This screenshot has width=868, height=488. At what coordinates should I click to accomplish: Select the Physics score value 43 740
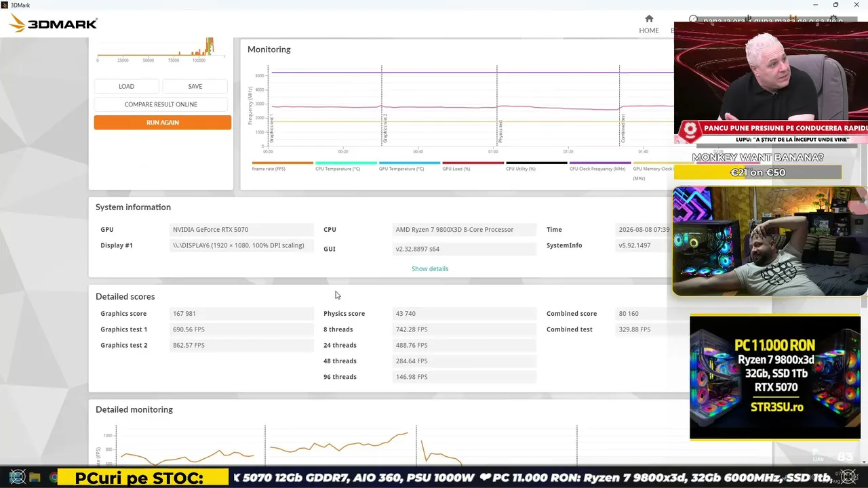(465, 314)
